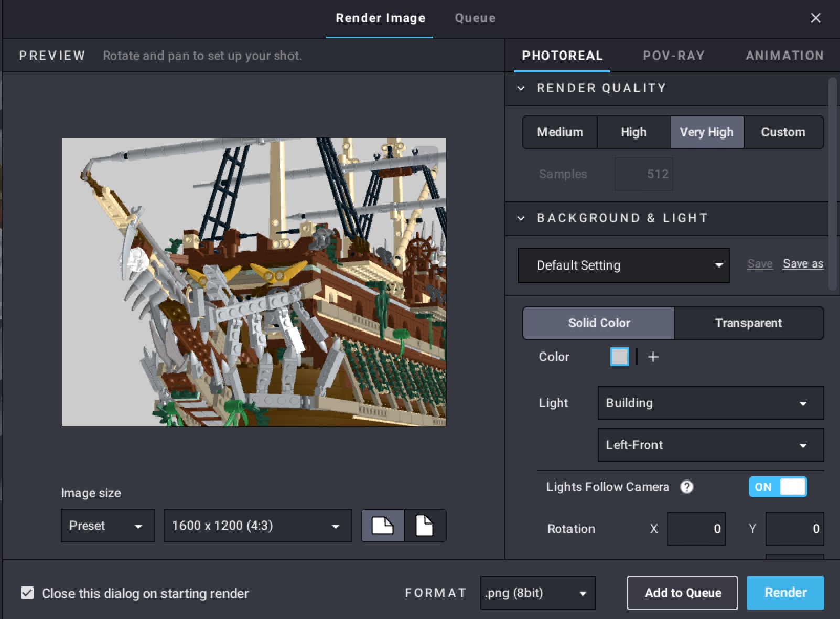Open the Photoreal tab

coord(562,56)
